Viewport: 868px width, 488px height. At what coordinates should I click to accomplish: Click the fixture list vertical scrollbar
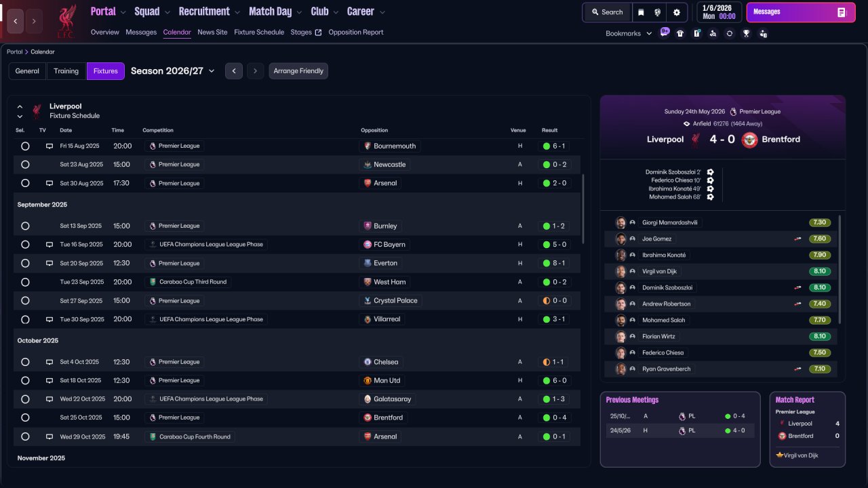tap(583, 209)
